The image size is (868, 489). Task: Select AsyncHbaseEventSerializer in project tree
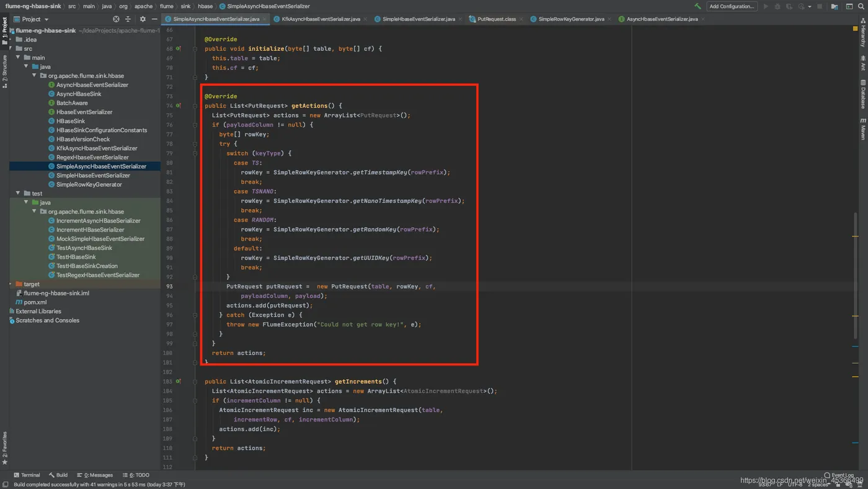coord(92,85)
